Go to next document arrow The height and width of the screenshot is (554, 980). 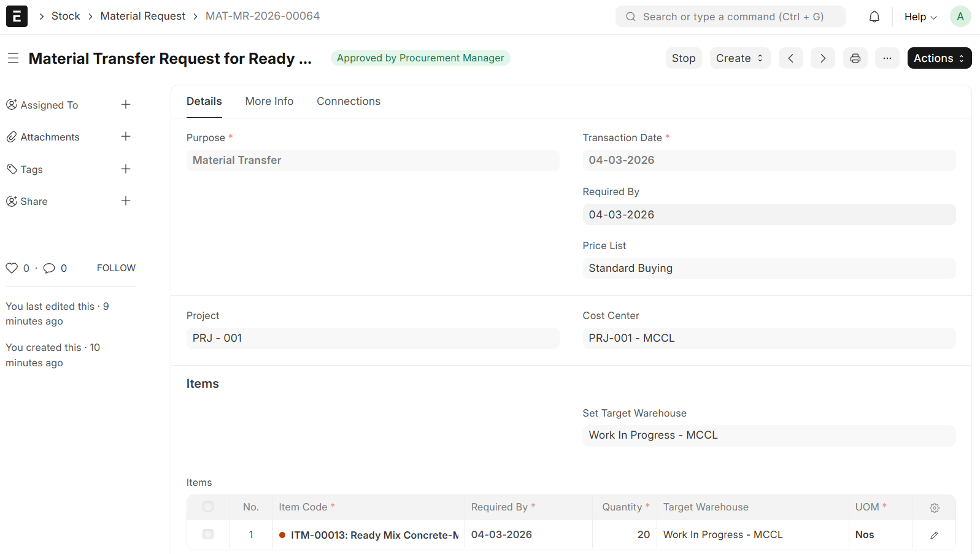(x=822, y=58)
